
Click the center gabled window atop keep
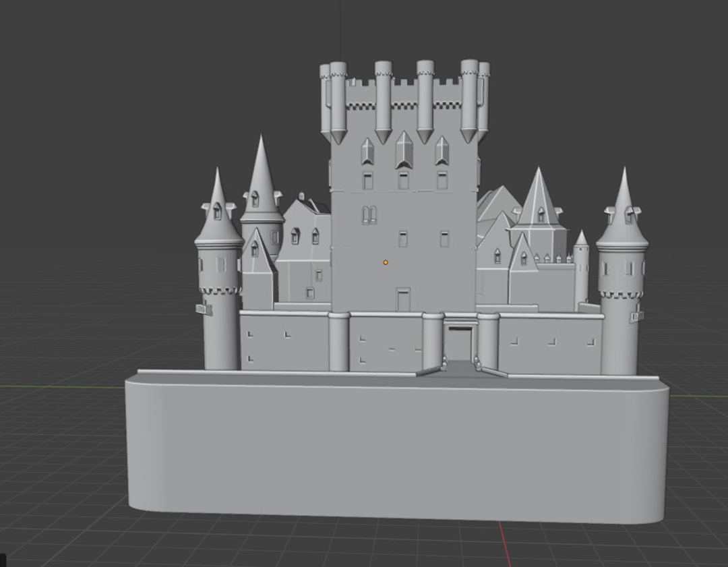pos(404,150)
